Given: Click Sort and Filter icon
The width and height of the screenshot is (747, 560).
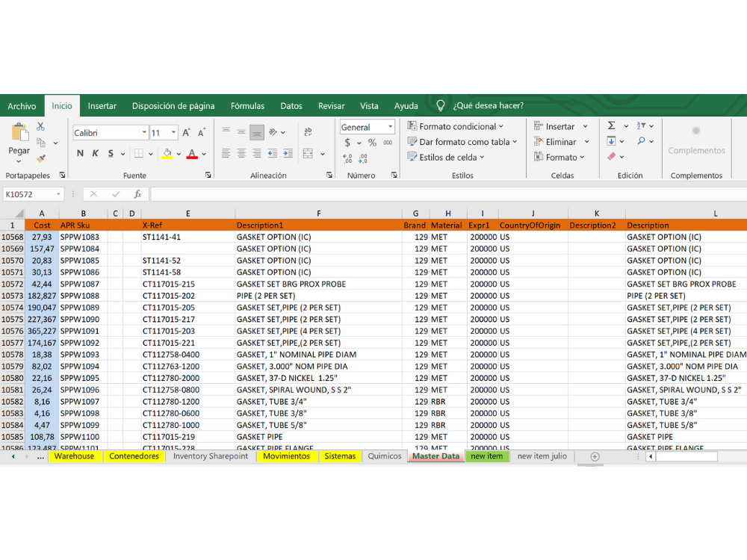Looking at the screenshot, I should [641, 125].
